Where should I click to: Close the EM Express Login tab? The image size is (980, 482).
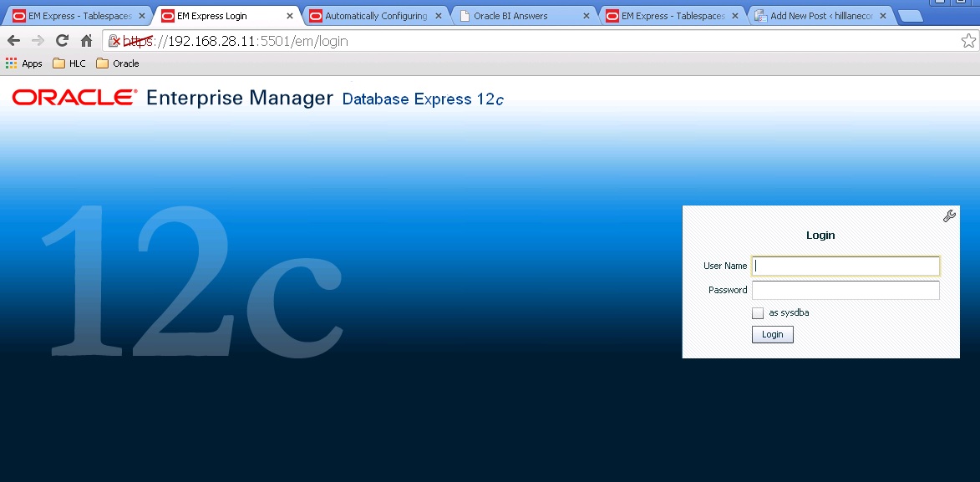coord(289,16)
